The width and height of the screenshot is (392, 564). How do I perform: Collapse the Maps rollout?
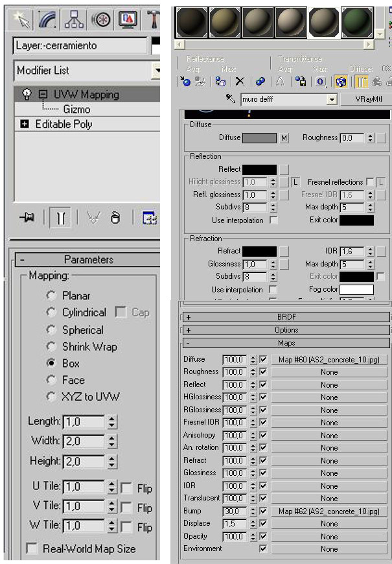286,343
